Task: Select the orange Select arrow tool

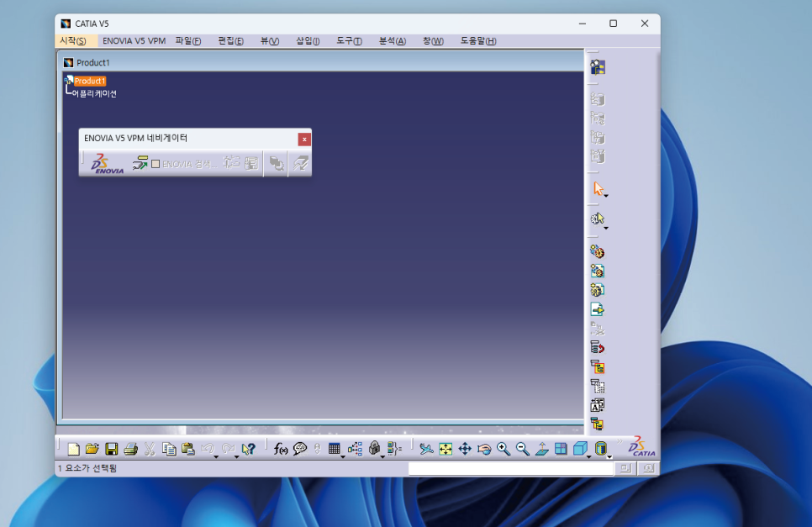Action: click(598, 188)
